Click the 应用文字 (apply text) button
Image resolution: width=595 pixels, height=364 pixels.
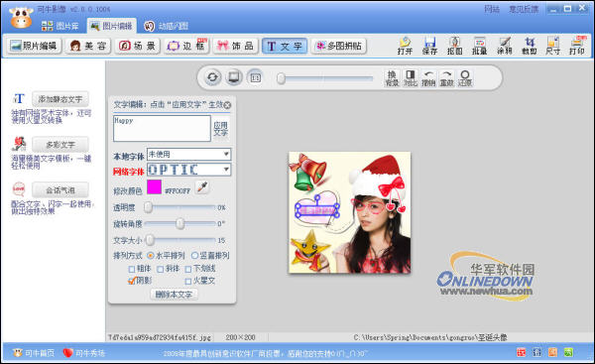(x=220, y=129)
